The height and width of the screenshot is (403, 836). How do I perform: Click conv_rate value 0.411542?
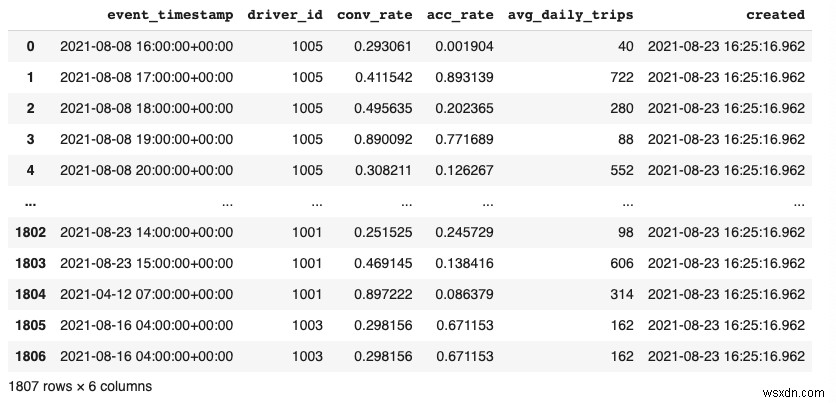[383, 77]
